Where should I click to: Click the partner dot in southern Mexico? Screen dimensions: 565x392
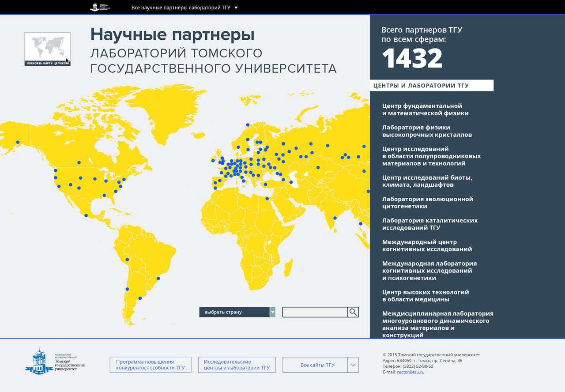(86, 215)
